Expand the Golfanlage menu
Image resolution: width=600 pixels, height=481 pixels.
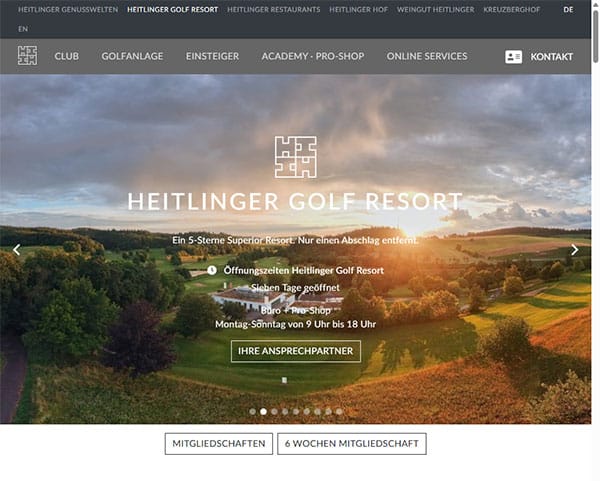[x=132, y=56]
